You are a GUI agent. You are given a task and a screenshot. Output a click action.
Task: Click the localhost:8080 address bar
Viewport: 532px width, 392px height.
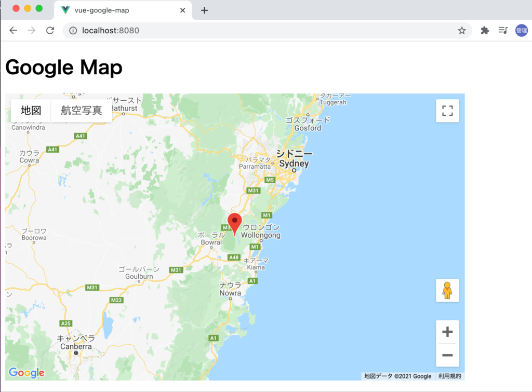pyautogui.click(x=260, y=31)
